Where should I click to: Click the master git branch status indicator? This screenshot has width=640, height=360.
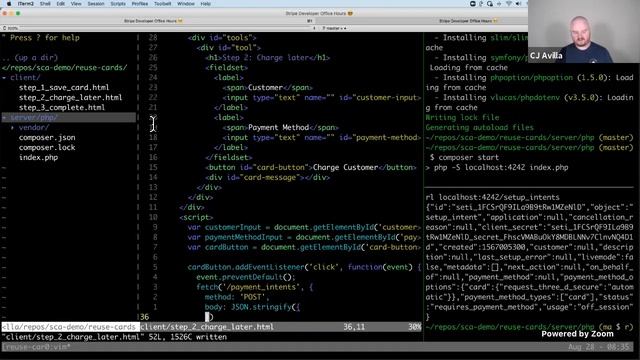click(x=334, y=28)
